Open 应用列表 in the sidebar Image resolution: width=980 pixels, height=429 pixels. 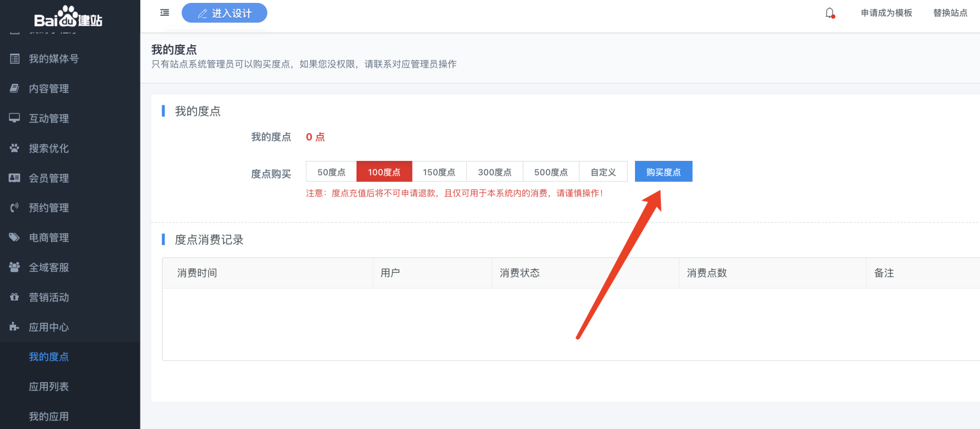(x=49, y=386)
